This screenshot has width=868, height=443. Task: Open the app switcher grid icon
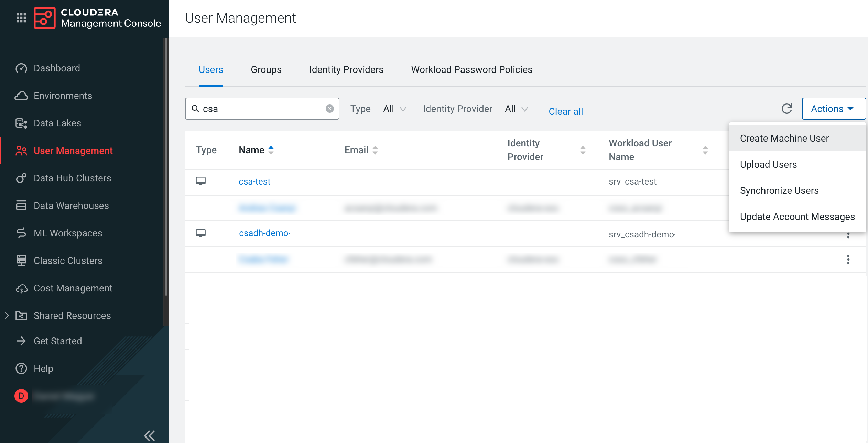coord(21,18)
